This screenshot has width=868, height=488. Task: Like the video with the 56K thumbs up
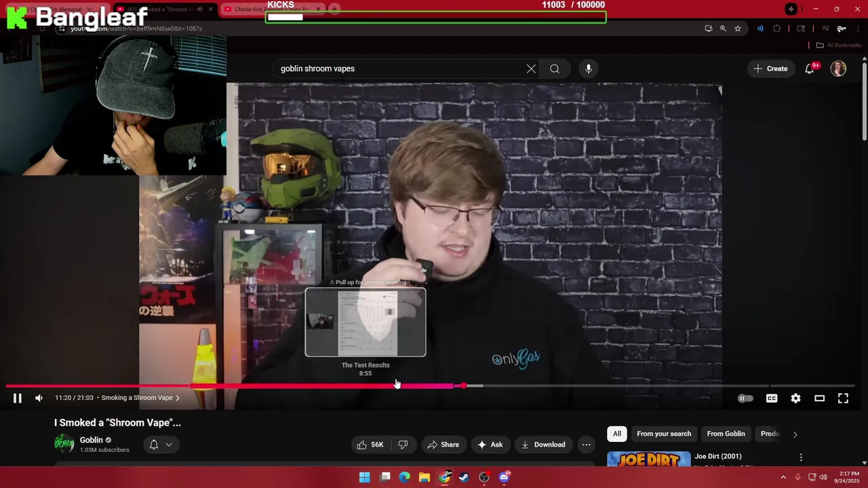[371, 445]
